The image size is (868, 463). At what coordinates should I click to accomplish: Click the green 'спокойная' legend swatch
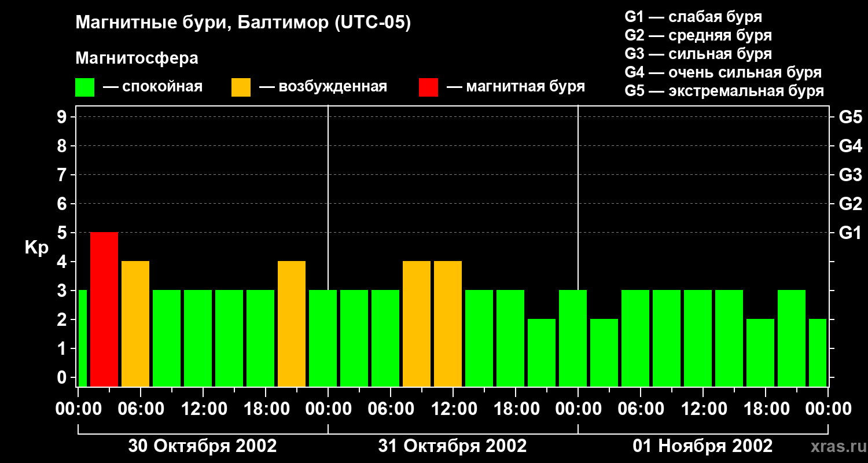point(84,87)
